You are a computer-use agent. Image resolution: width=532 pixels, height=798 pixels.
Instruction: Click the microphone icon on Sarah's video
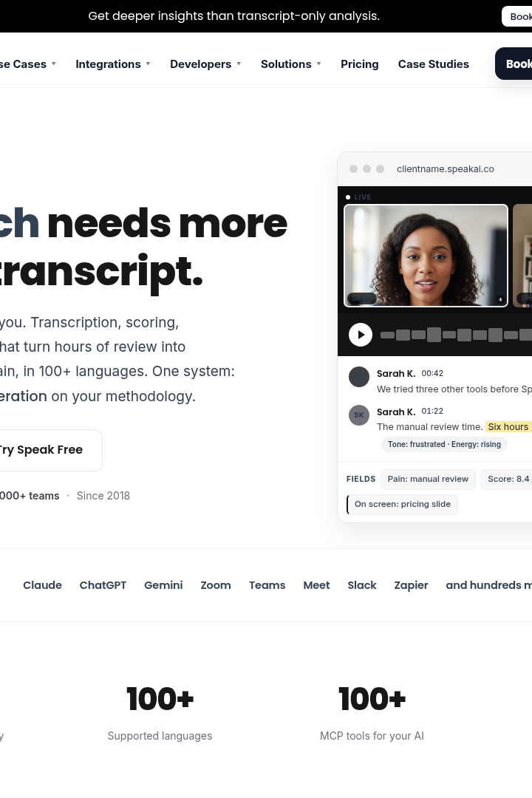pos(500,299)
